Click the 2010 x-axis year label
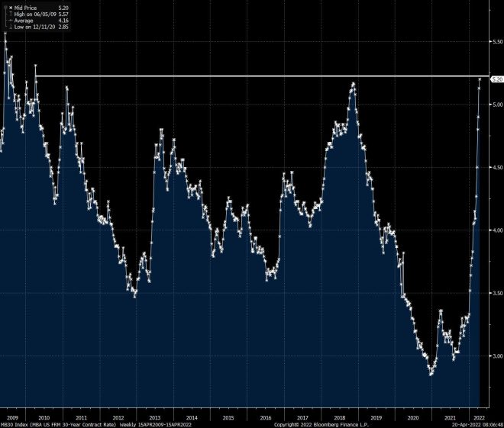Viewport: 504px width, 428px height. click(x=44, y=418)
